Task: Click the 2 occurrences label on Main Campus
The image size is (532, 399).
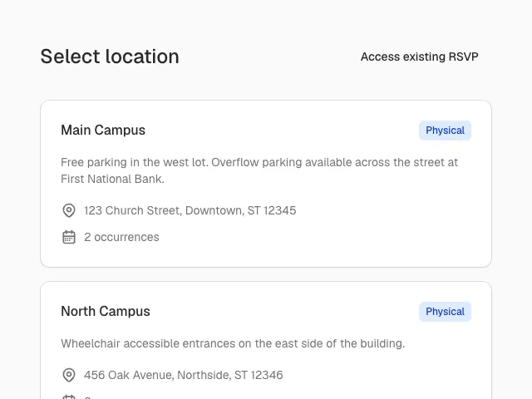Action: [x=121, y=237]
